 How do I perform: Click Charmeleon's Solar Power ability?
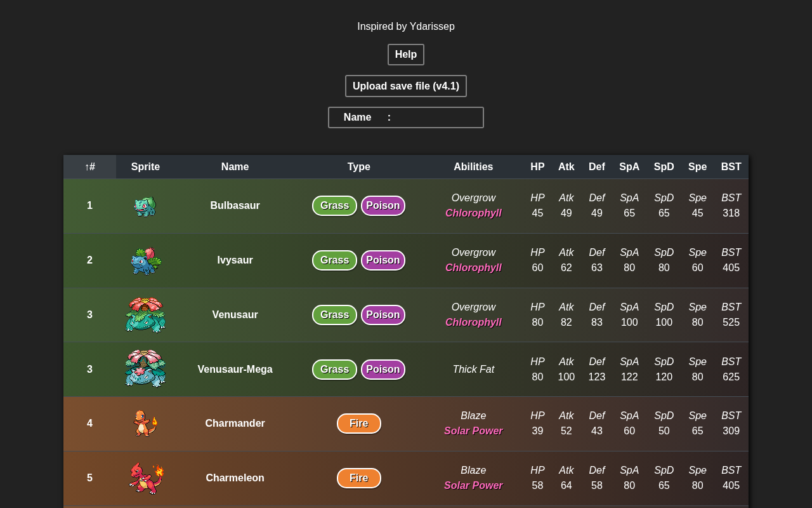pos(473,486)
